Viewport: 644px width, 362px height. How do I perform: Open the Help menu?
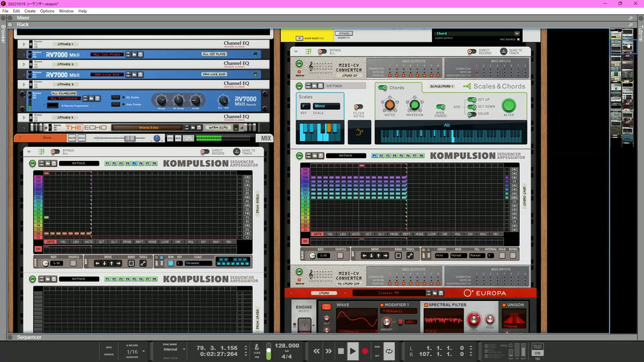click(83, 11)
